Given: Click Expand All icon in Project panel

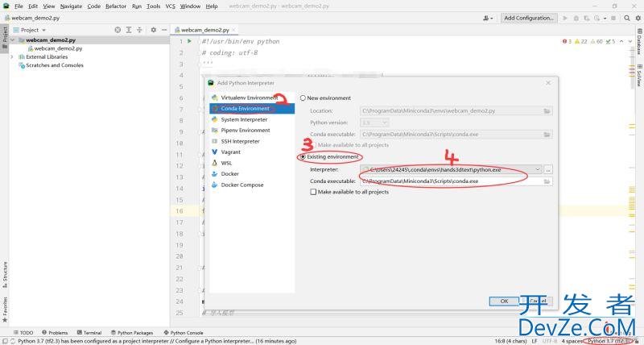Looking at the screenshot, I should tap(129, 30).
